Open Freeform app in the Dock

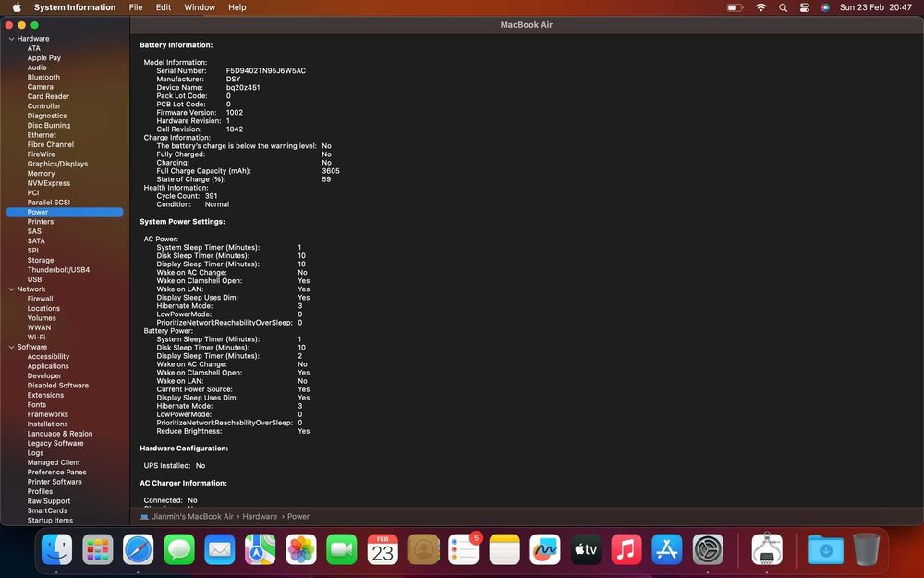click(545, 549)
